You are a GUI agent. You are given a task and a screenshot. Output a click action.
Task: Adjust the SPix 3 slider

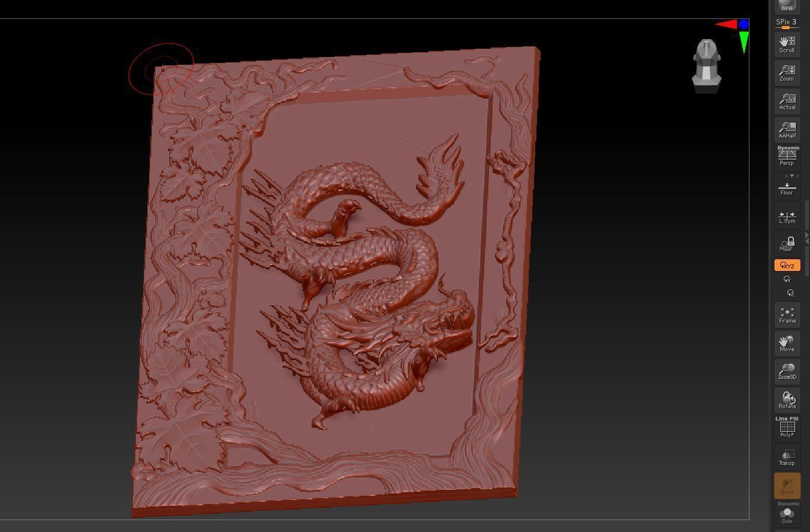point(787,24)
